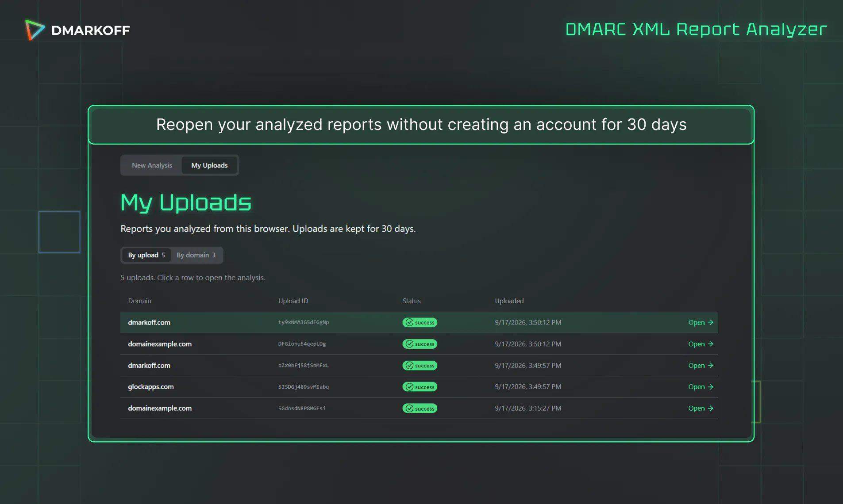Click the Domain column header

pos(139,301)
